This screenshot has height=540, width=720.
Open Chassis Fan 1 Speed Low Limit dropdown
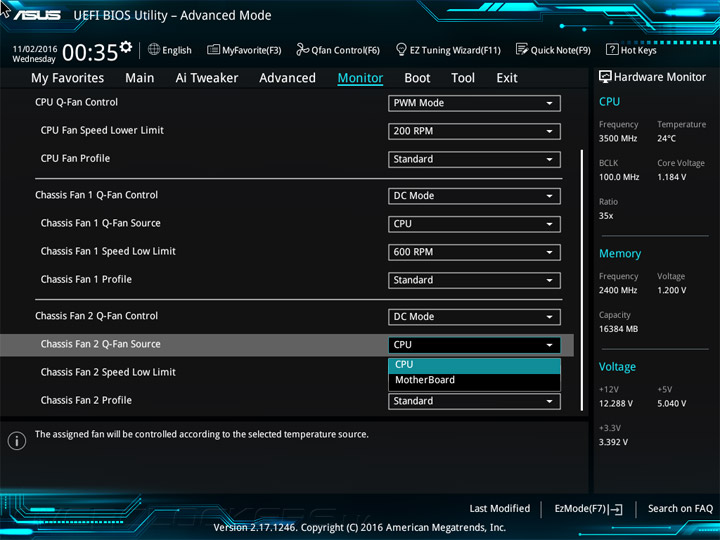click(474, 252)
